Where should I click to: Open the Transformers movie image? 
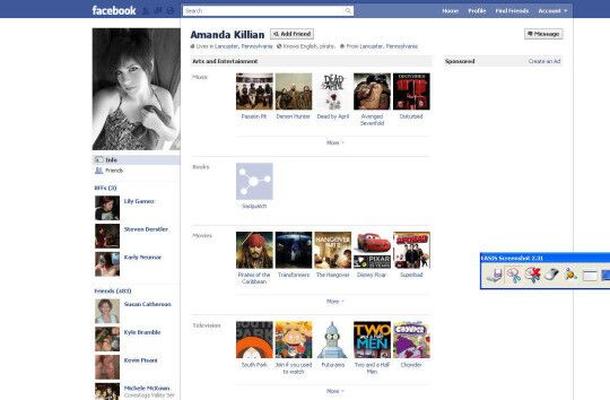click(294, 250)
